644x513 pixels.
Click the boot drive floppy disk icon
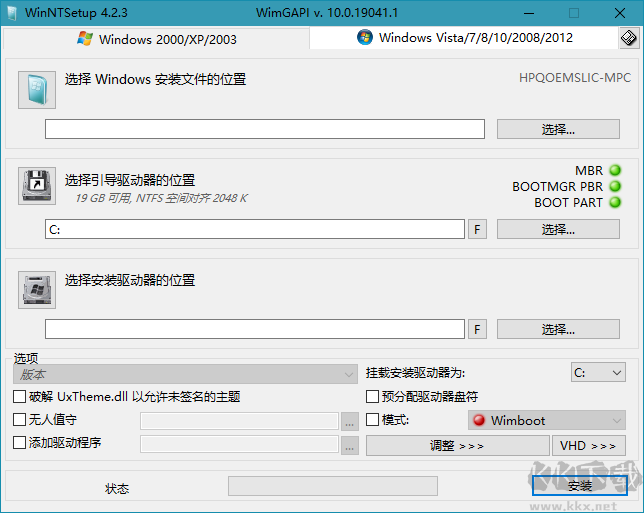pos(37,186)
